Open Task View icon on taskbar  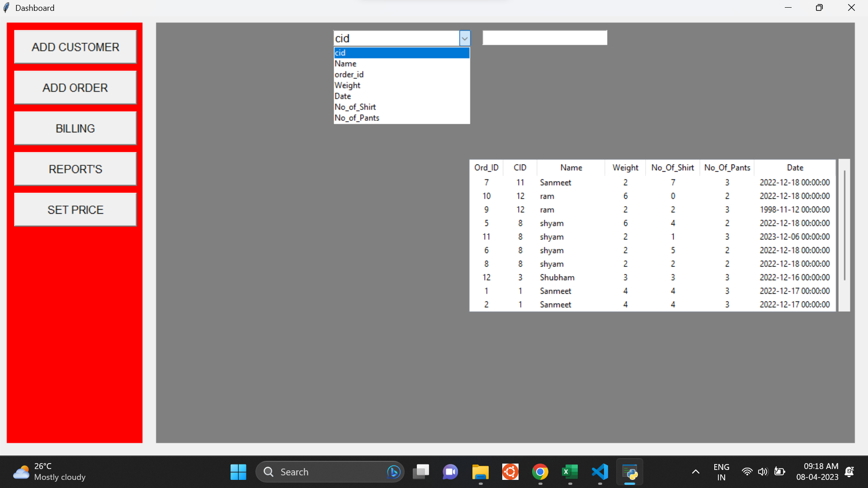click(x=420, y=472)
